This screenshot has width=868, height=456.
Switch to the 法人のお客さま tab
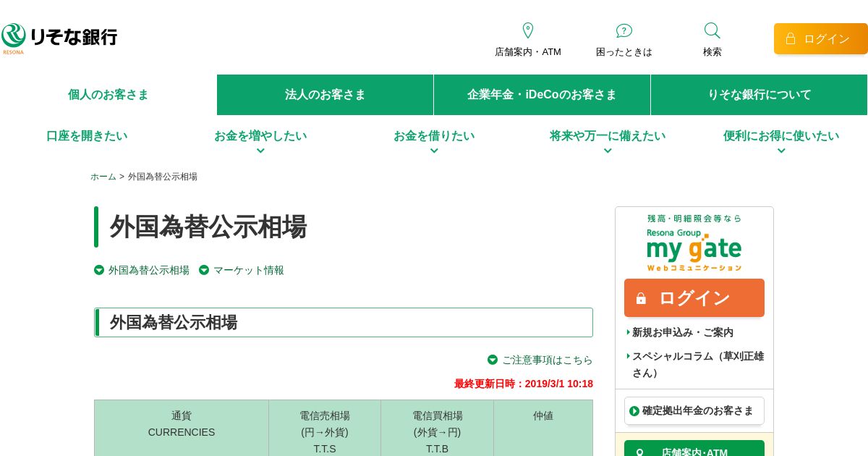coord(325,95)
